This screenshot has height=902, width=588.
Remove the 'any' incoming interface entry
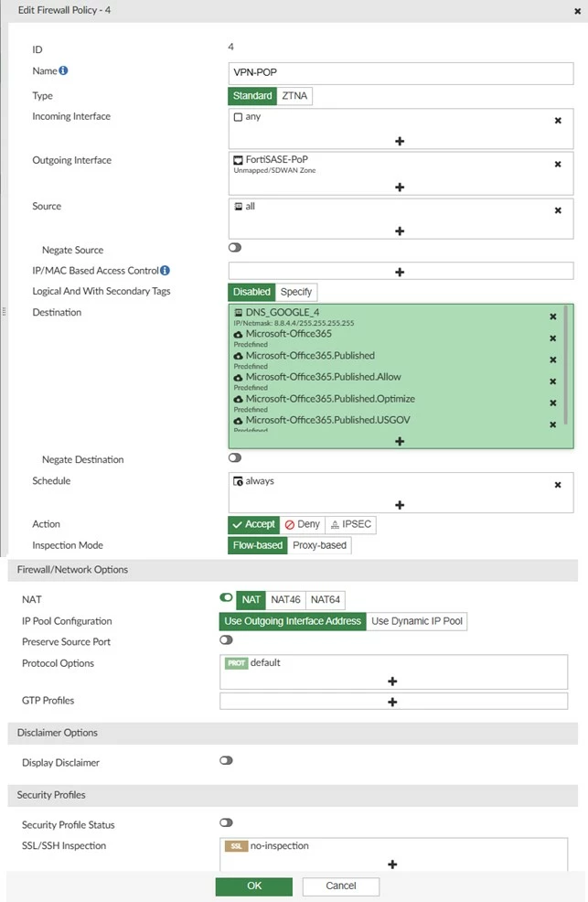(558, 121)
